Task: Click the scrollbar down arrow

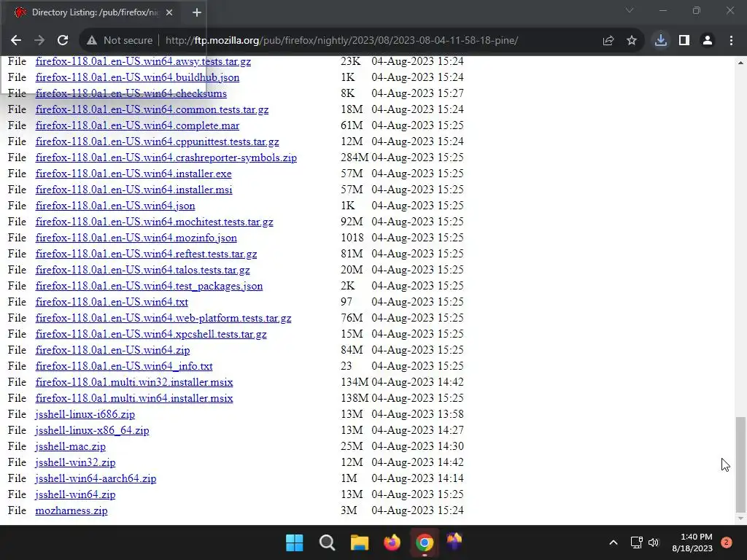Action: [x=740, y=518]
